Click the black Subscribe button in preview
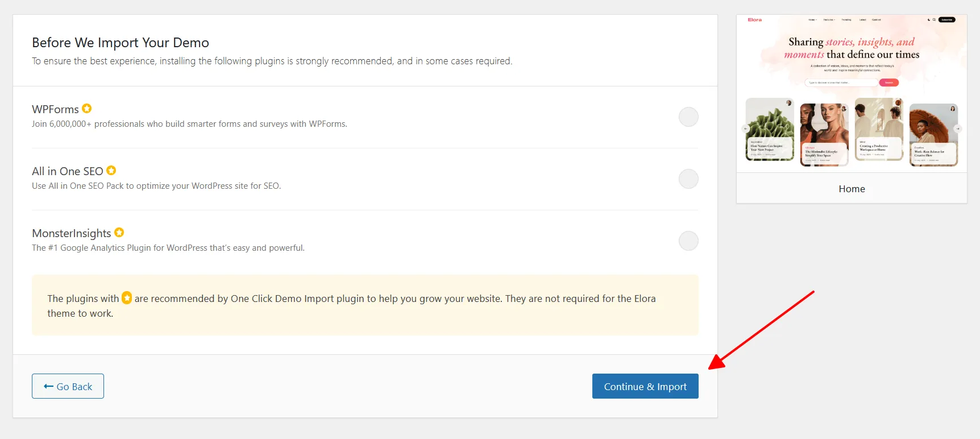Image resolution: width=980 pixels, height=439 pixels. pos(946,20)
